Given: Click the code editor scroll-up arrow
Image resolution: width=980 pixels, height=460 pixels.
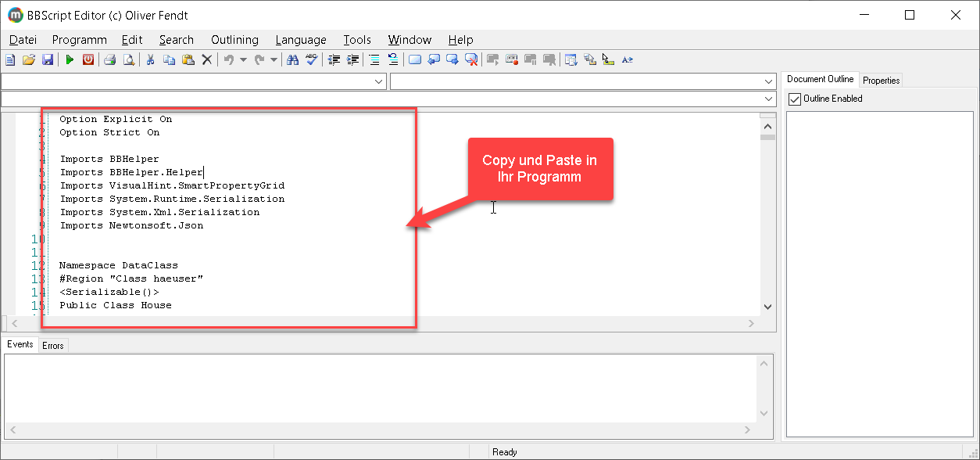Looking at the screenshot, I should [767, 126].
